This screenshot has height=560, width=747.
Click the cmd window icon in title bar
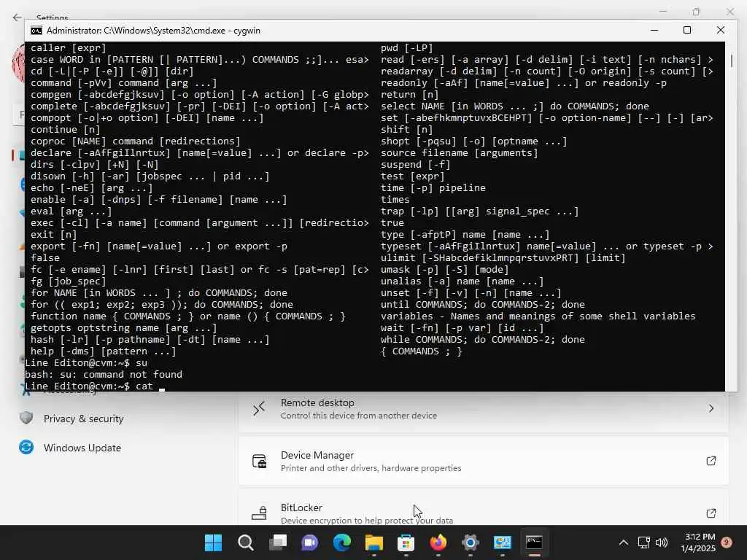[36, 31]
